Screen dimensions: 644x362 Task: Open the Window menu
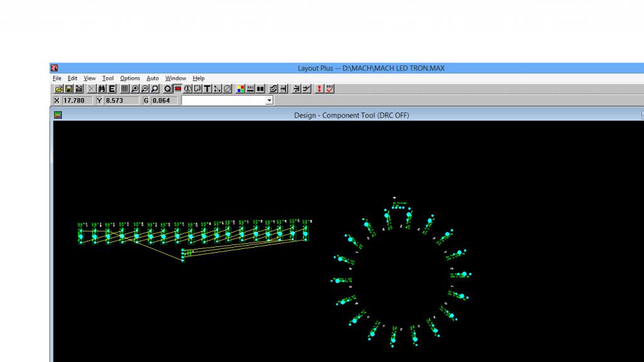175,79
